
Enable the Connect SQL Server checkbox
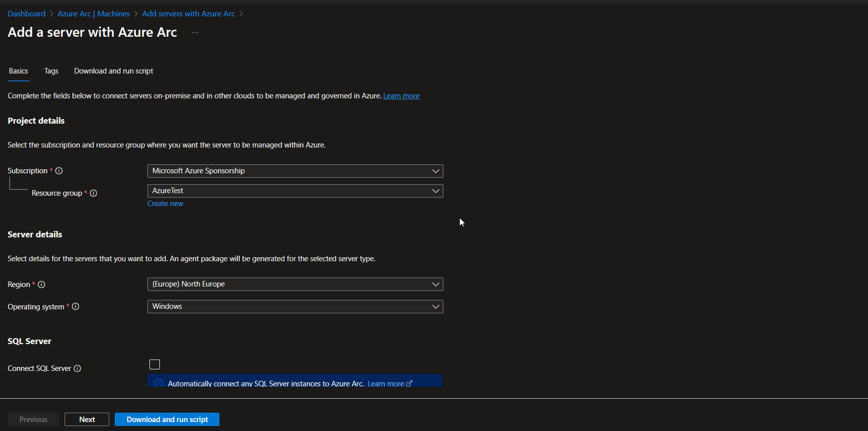pos(155,364)
